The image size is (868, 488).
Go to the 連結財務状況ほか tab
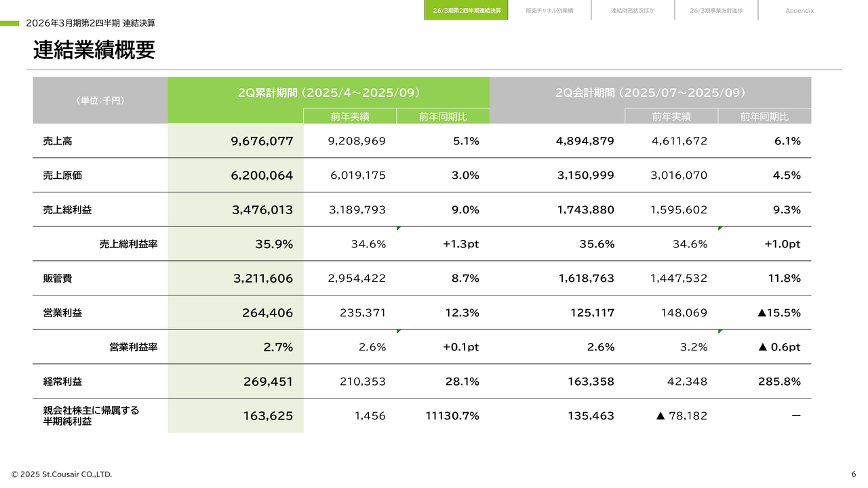tap(633, 10)
